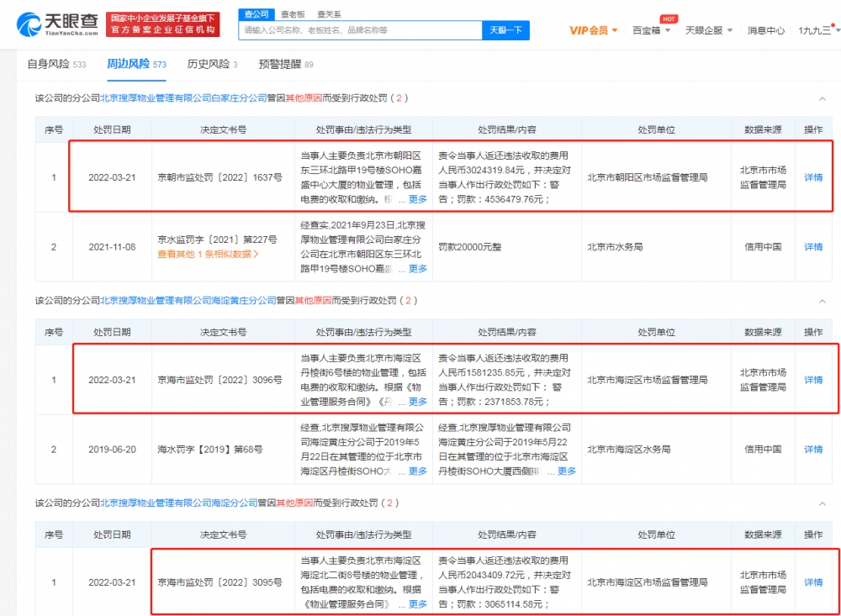The width and height of the screenshot is (841, 616).
Task: Click date 2022-03-21 in the 3095号 row
Action: click(112, 582)
